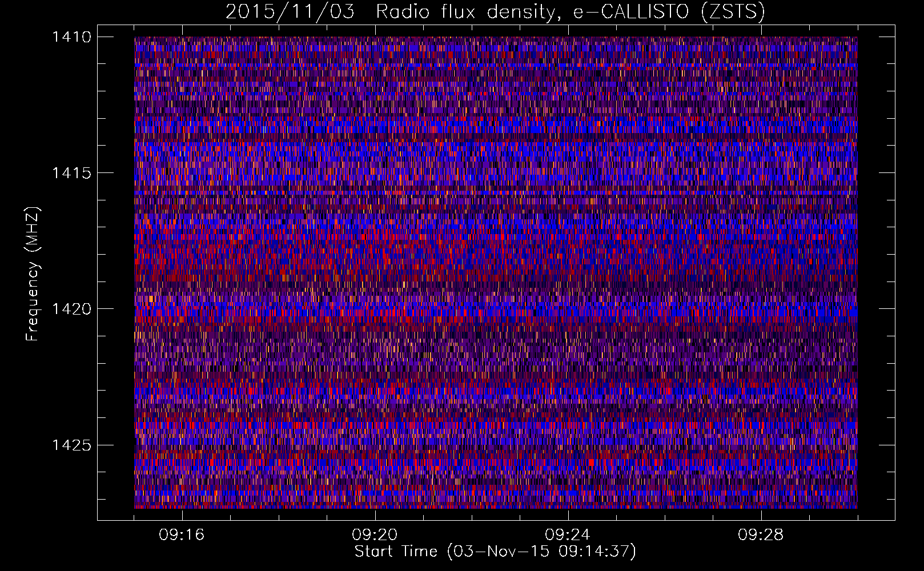The image size is (924, 571).
Task: Click the 'Start Time (03-Nov-15 09:14:37)' label
Action: tap(495, 552)
